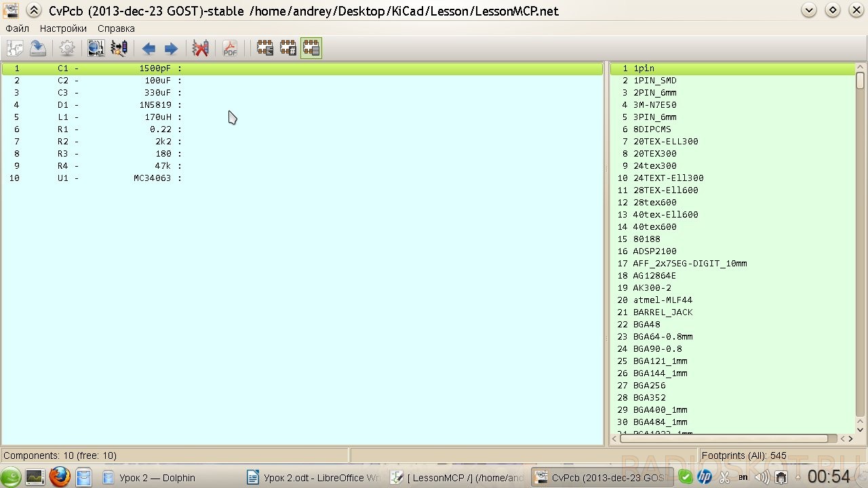Image resolution: width=868 pixels, height=488 pixels.
Task: Open netlist file toolbar icon
Action: coord(15,48)
